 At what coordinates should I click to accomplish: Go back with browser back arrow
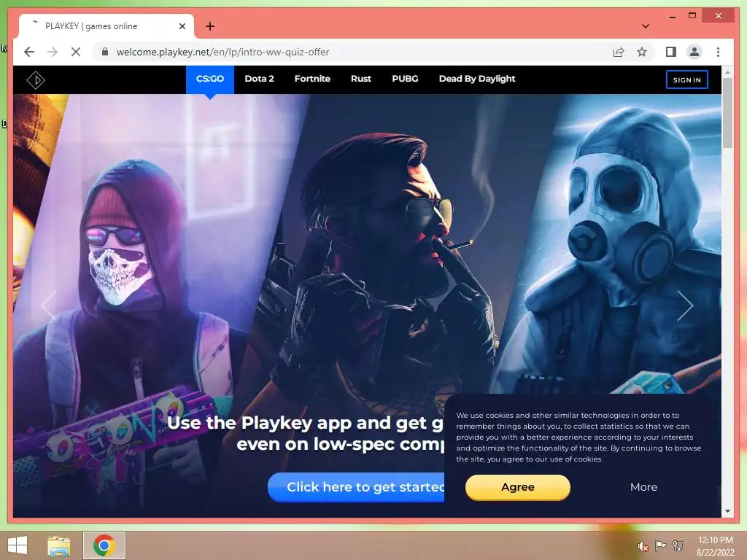click(x=29, y=52)
